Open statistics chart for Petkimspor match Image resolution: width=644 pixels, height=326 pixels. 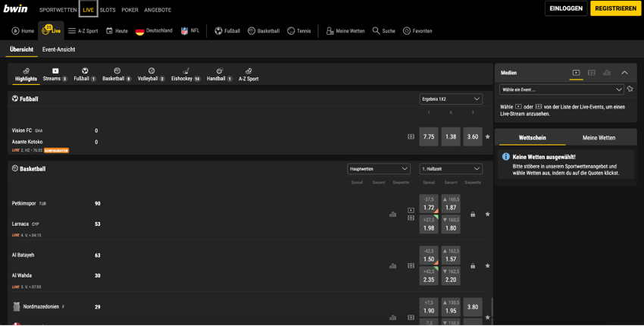tap(392, 215)
